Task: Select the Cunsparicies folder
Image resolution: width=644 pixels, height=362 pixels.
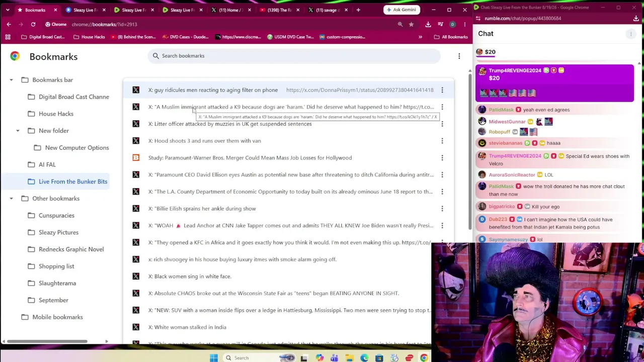Action: click(x=51, y=215)
